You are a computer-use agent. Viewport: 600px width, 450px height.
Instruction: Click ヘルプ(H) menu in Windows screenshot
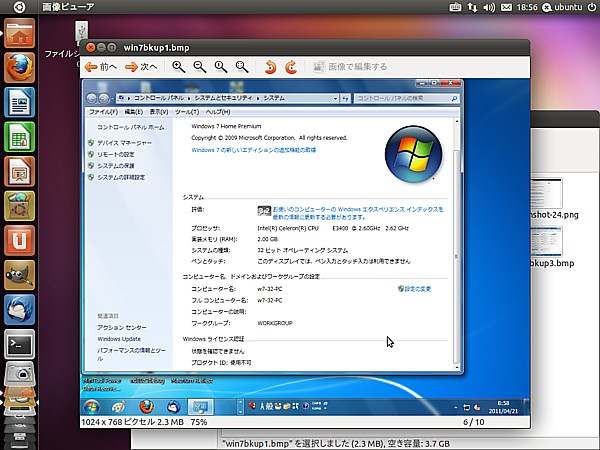[218, 112]
